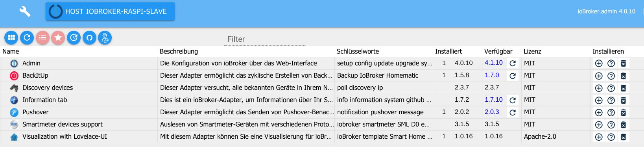Update BackItUp to version 1.7.0
The height and width of the screenshot is (147, 644).
512,76
